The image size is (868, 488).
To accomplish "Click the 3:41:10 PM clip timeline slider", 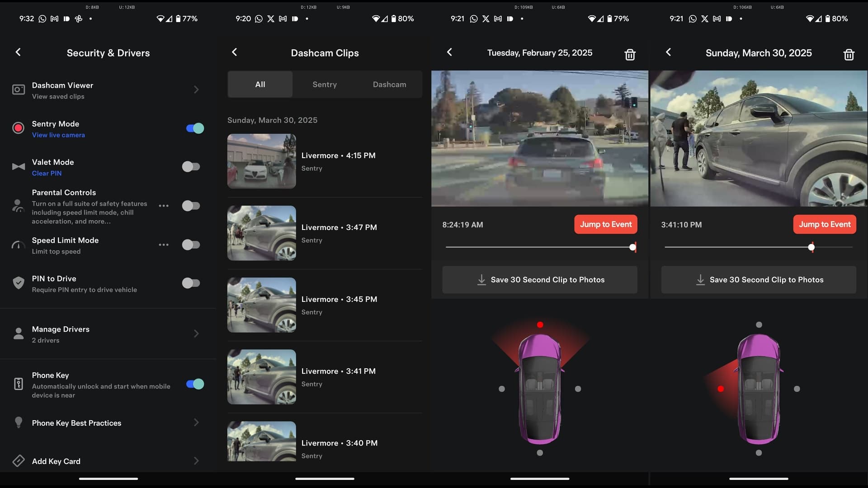I will click(x=759, y=247).
